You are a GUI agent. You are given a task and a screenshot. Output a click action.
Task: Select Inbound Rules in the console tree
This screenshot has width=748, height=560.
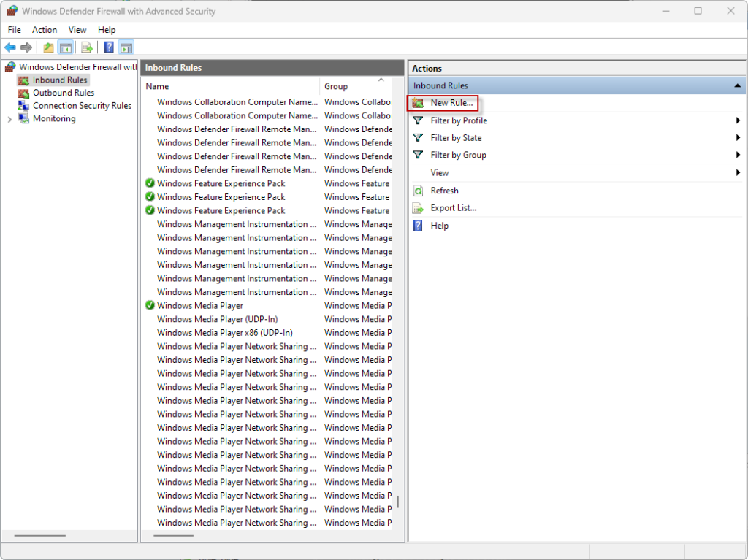tap(60, 80)
